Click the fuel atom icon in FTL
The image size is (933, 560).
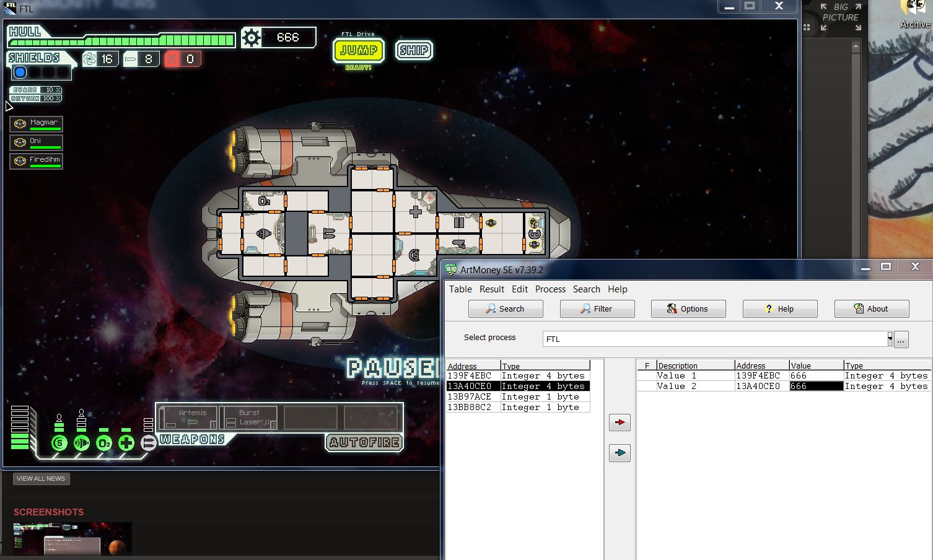click(89, 59)
